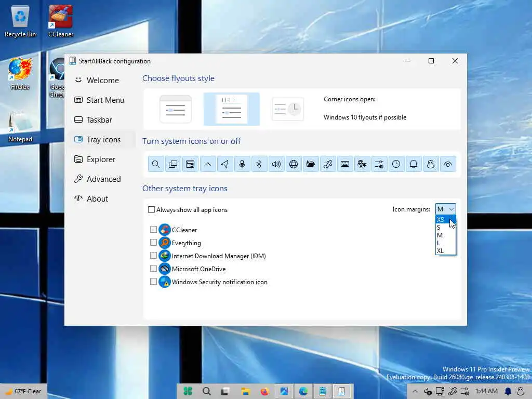Open Recycle Bin on the desktop
The height and width of the screenshot is (399, 532).
[20, 21]
